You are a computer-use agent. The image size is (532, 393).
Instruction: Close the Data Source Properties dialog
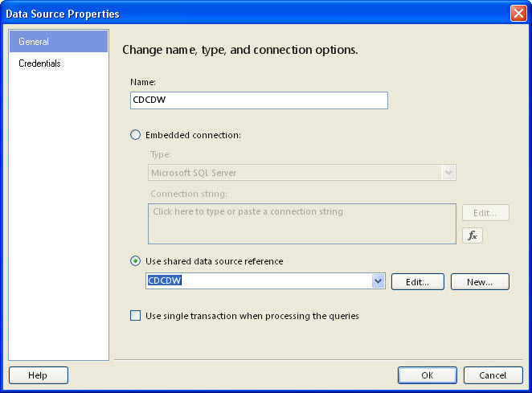click(x=518, y=14)
